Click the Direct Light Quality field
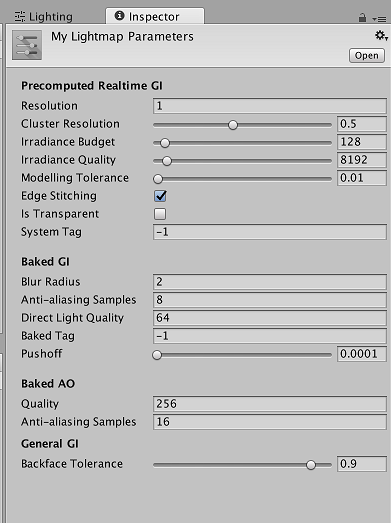The image size is (391, 523). click(270, 318)
